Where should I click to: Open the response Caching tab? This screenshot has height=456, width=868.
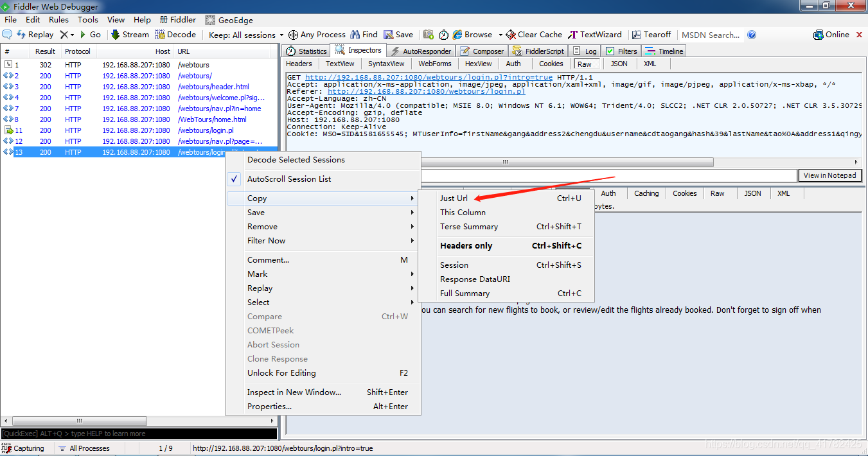click(x=646, y=193)
